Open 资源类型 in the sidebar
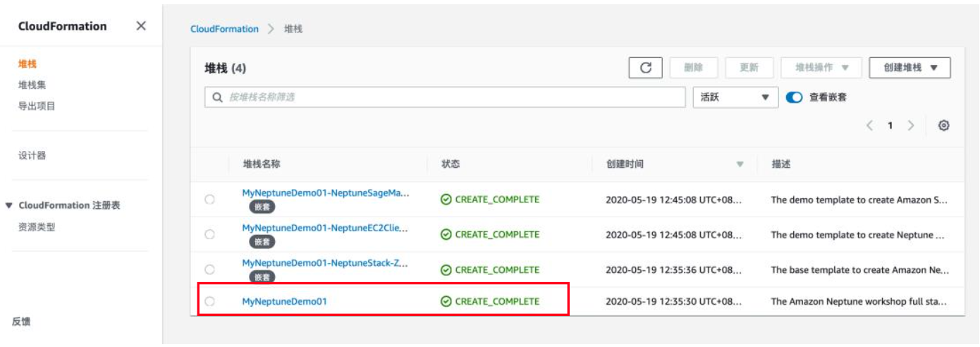980x347 pixels. pyautogui.click(x=37, y=227)
